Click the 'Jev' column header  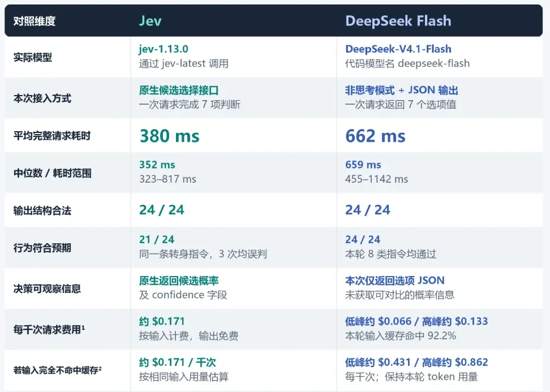click(150, 21)
